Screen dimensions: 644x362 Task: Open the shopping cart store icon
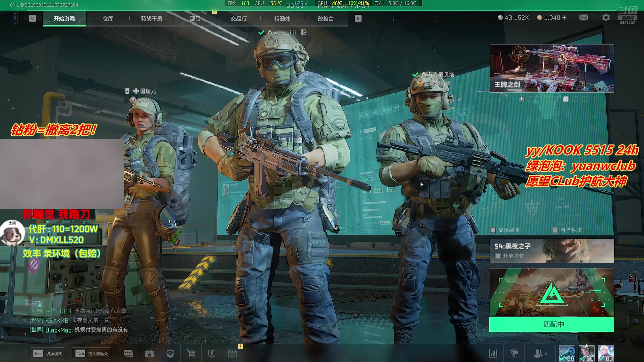point(191,354)
